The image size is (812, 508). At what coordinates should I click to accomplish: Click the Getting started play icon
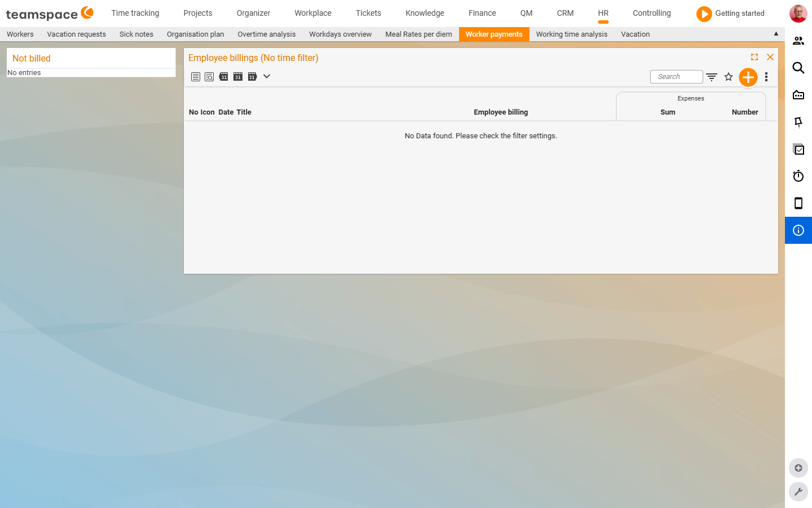tap(704, 14)
